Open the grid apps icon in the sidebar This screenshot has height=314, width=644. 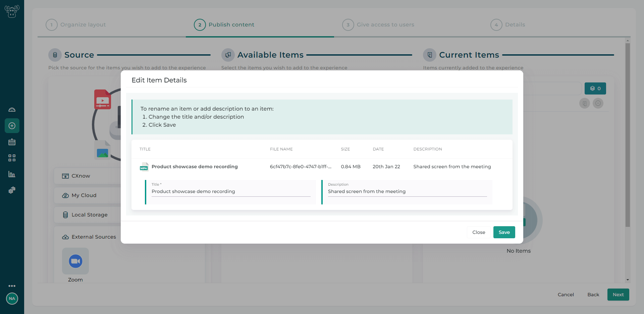(x=12, y=158)
